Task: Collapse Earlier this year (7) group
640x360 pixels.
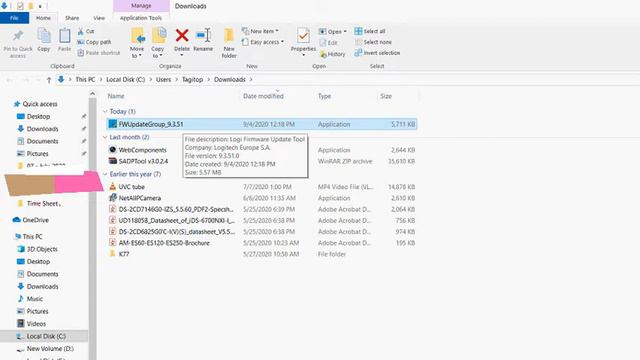Action: pos(105,174)
